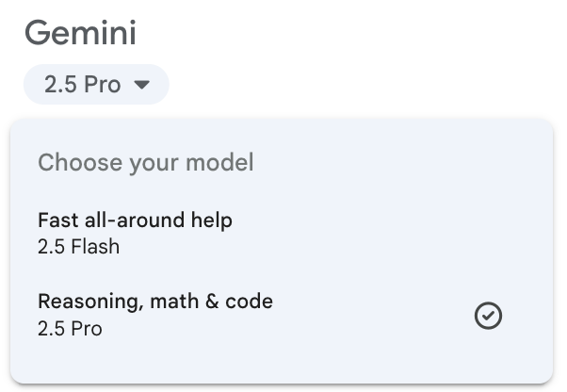Click the Gemini title text
Screen dimensions: 567x392
tap(80, 33)
